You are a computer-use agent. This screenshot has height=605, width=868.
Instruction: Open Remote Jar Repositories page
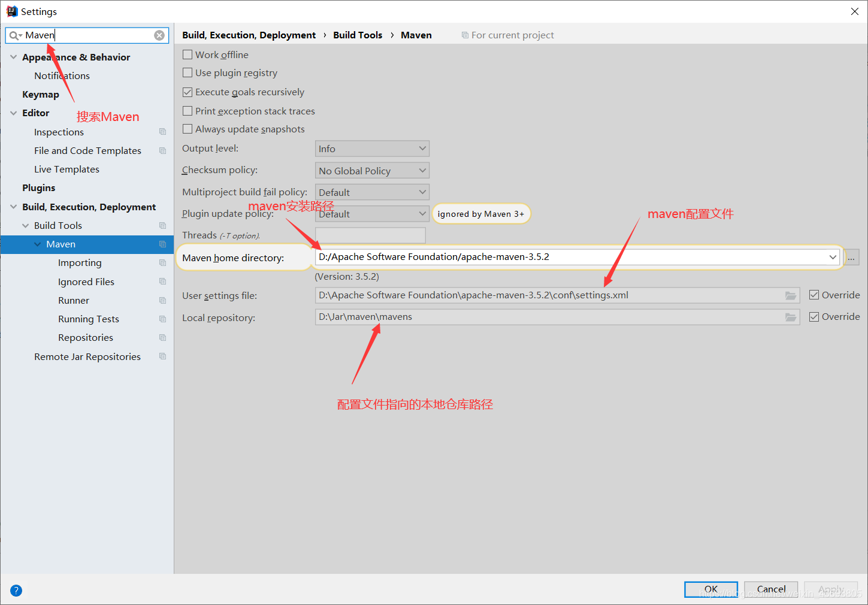pos(87,356)
